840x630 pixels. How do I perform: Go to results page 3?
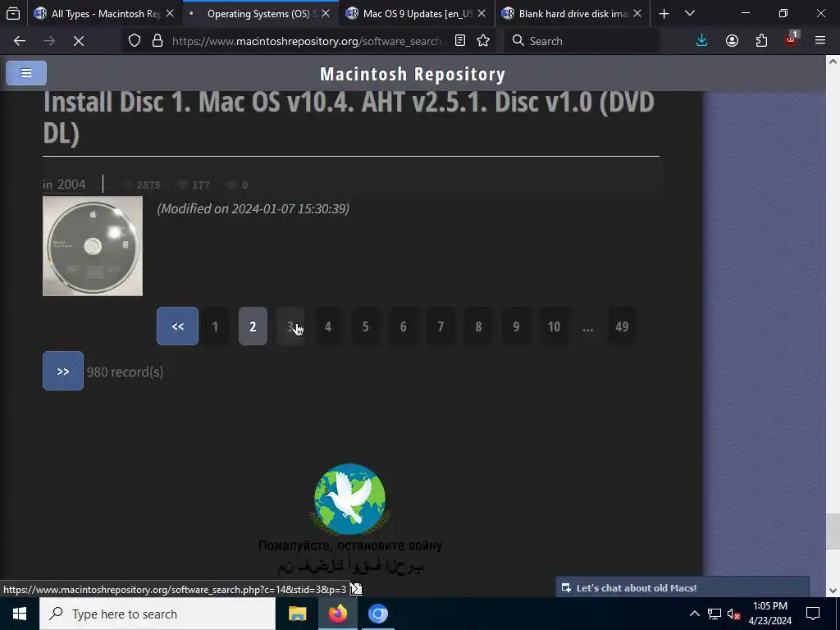point(290,326)
